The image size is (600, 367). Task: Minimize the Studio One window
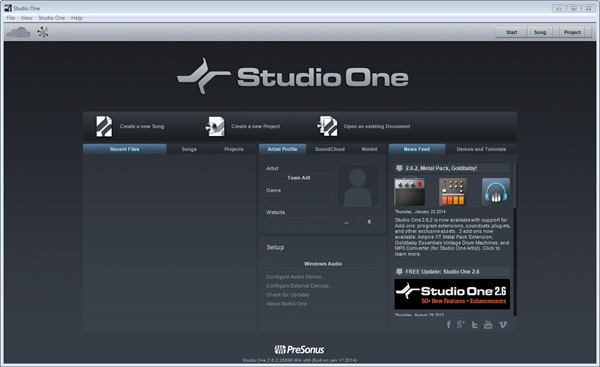559,8
